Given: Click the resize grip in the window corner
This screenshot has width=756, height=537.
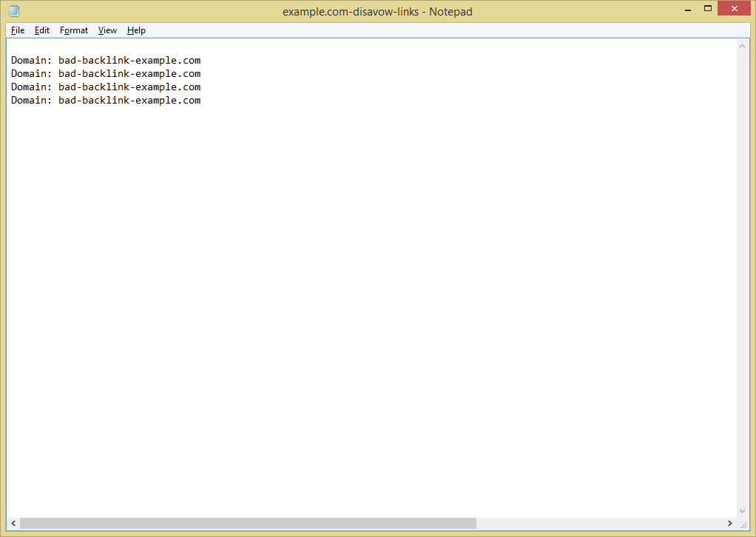Looking at the screenshot, I should (743, 524).
